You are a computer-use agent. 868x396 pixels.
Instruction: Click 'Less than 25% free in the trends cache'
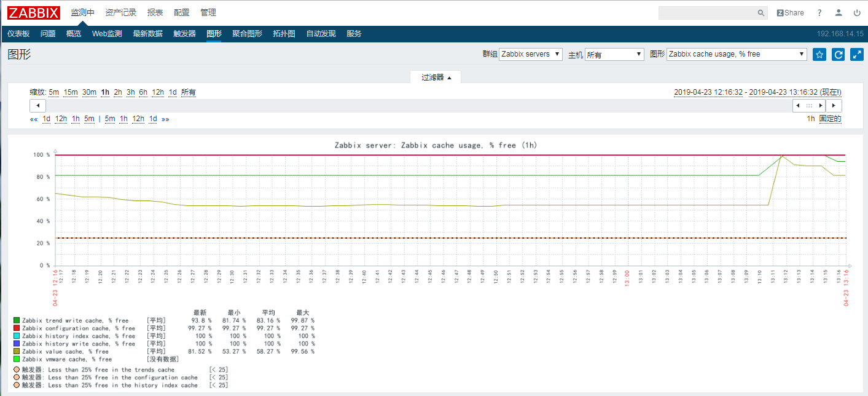click(111, 370)
